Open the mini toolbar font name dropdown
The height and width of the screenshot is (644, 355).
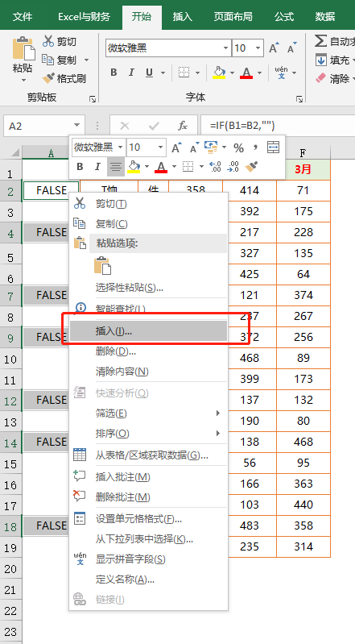(x=120, y=147)
